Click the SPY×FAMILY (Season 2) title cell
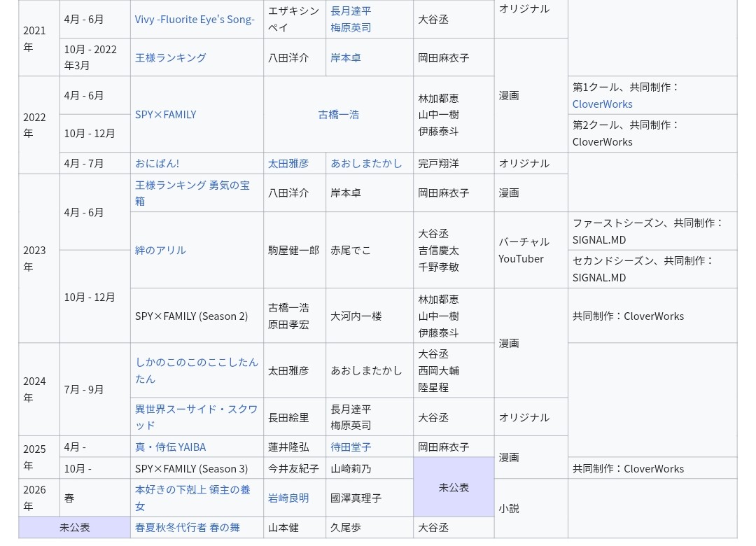Image resolution: width=756 pixels, height=546 pixels. coord(197,316)
